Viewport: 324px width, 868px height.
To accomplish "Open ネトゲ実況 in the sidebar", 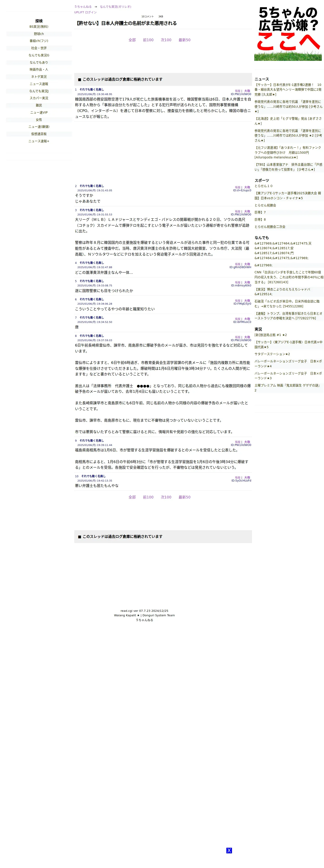I will (x=39, y=77).
